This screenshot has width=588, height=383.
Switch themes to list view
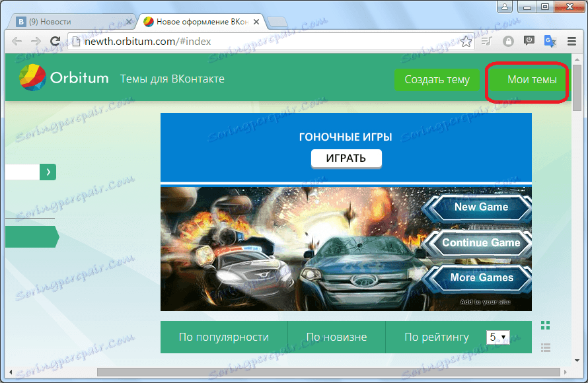[546, 347]
